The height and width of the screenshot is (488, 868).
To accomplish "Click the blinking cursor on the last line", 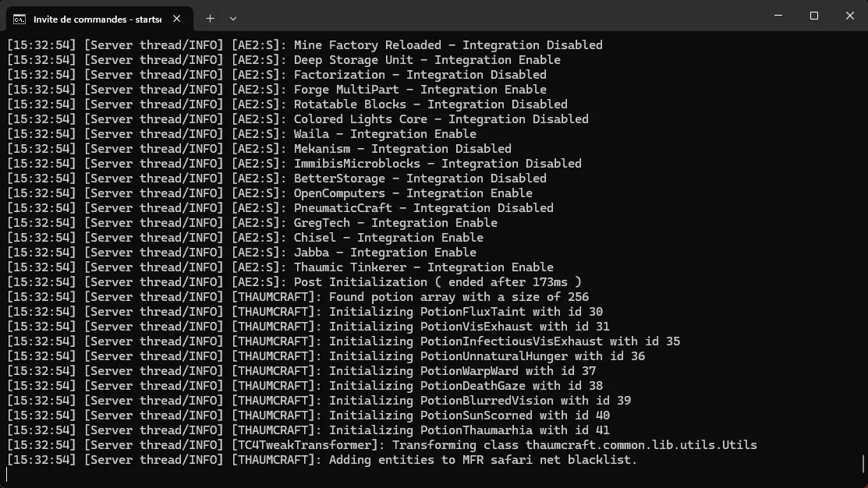I will click(x=8, y=474).
